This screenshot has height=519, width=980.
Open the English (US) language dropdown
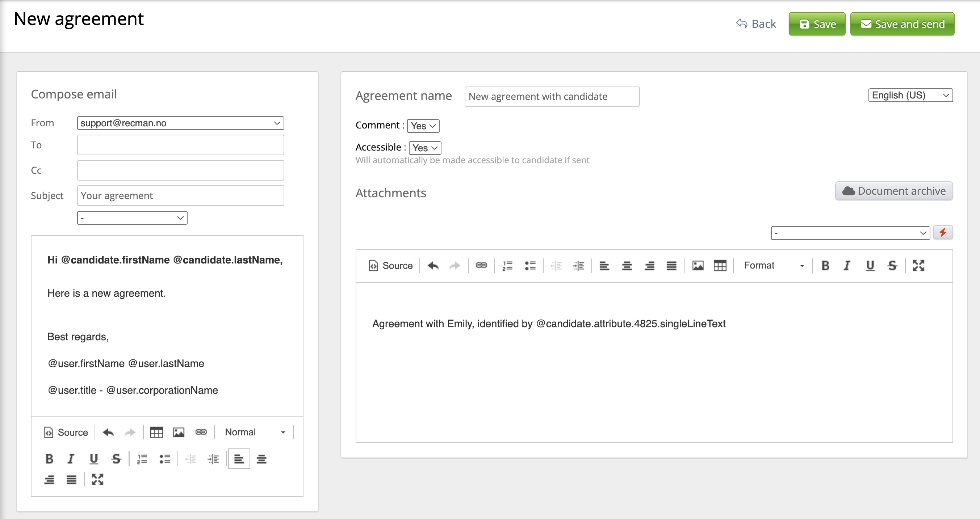tap(910, 95)
